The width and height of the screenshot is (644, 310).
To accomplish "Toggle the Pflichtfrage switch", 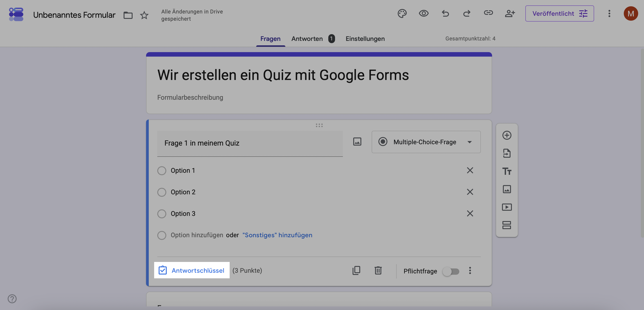I will click(451, 271).
